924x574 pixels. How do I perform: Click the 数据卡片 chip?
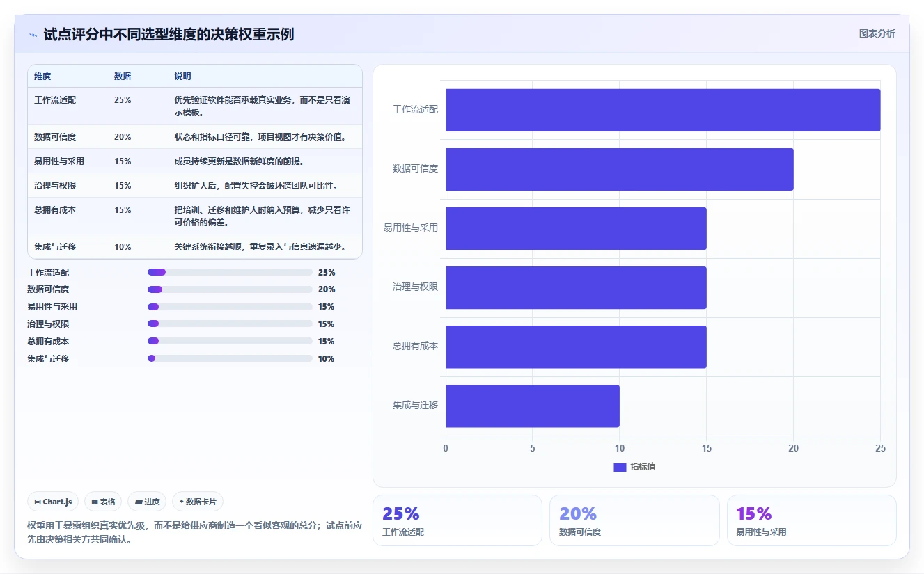pos(198,502)
